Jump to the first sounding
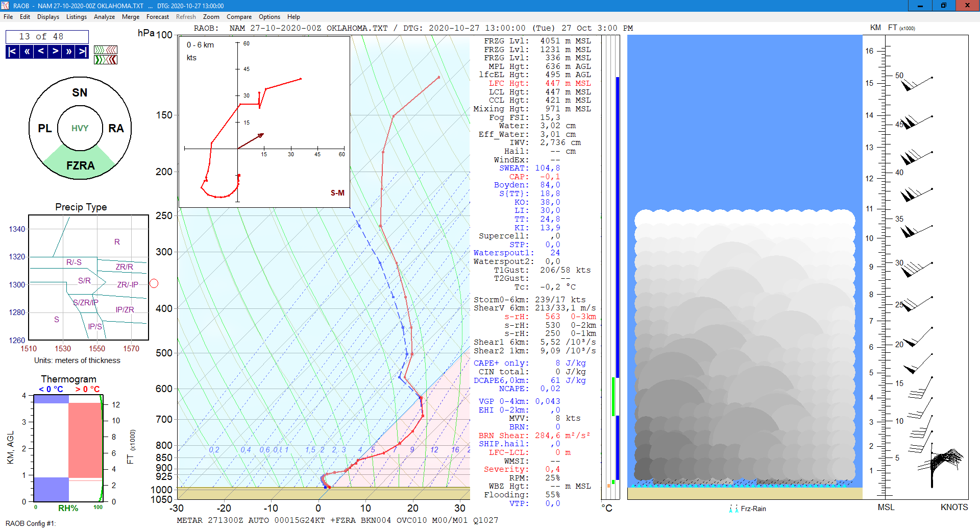Image resolution: width=980 pixels, height=531 pixels. [12, 52]
